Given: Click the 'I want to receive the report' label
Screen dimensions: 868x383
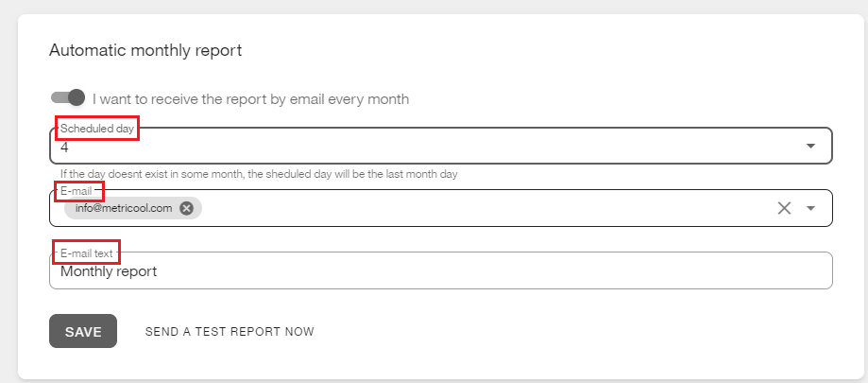Looking at the screenshot, I should [250, 99].
